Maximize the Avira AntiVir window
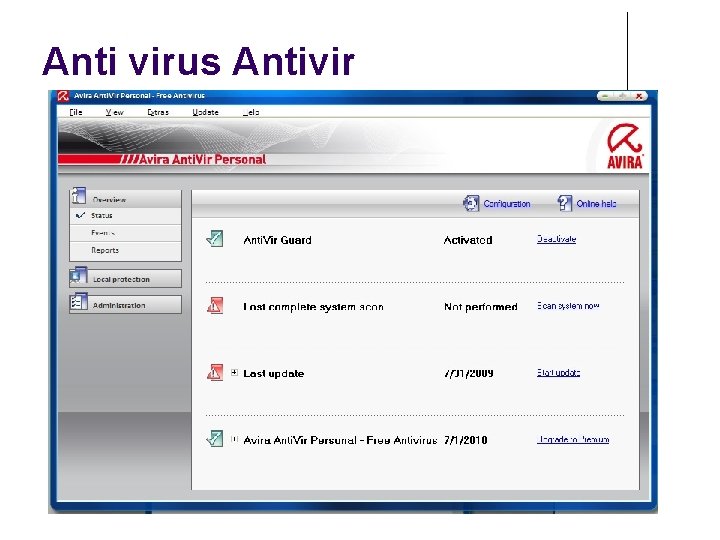 click(622, 96)
